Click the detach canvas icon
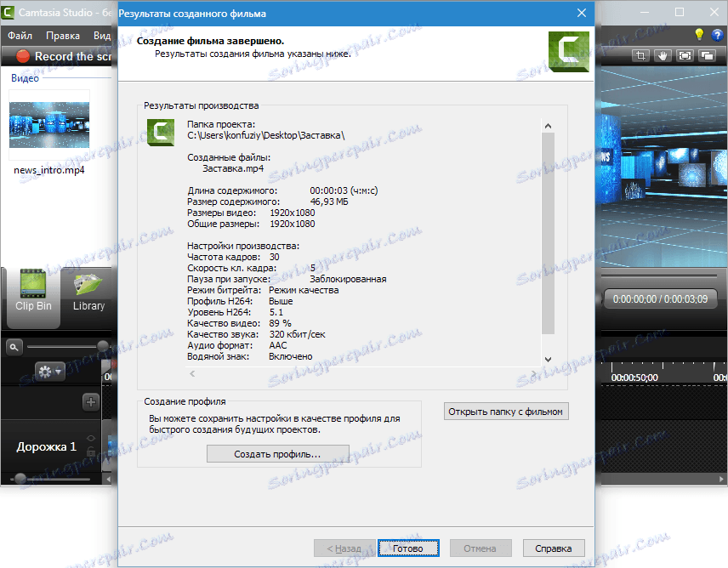This screenshot has width=728, height=568. 706,54
